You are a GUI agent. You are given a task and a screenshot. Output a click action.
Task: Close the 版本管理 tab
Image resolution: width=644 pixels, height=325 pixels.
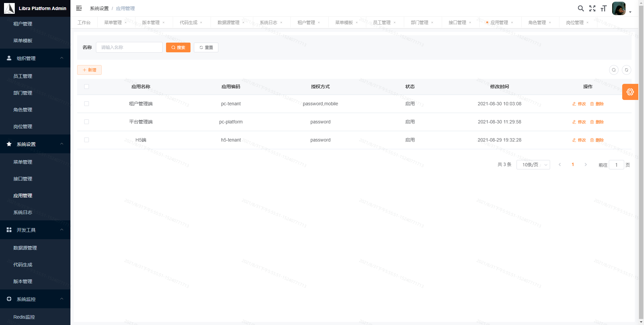[x=164, y=23]
